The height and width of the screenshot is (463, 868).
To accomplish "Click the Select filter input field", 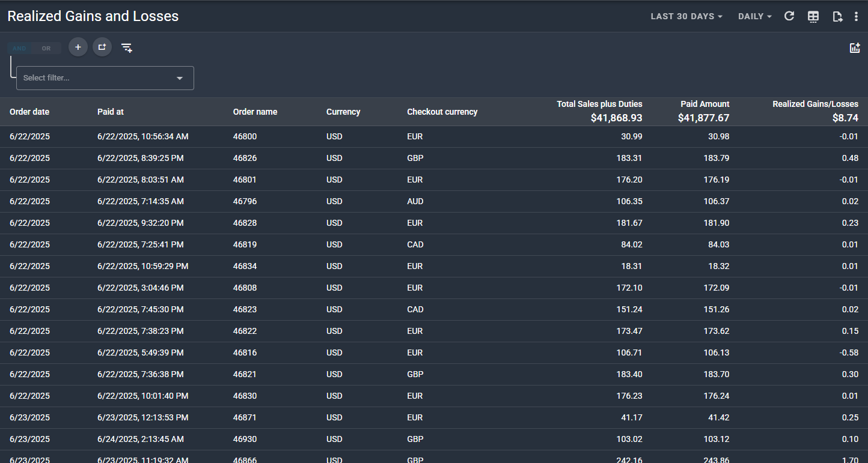I will click(x=96, y=78).
